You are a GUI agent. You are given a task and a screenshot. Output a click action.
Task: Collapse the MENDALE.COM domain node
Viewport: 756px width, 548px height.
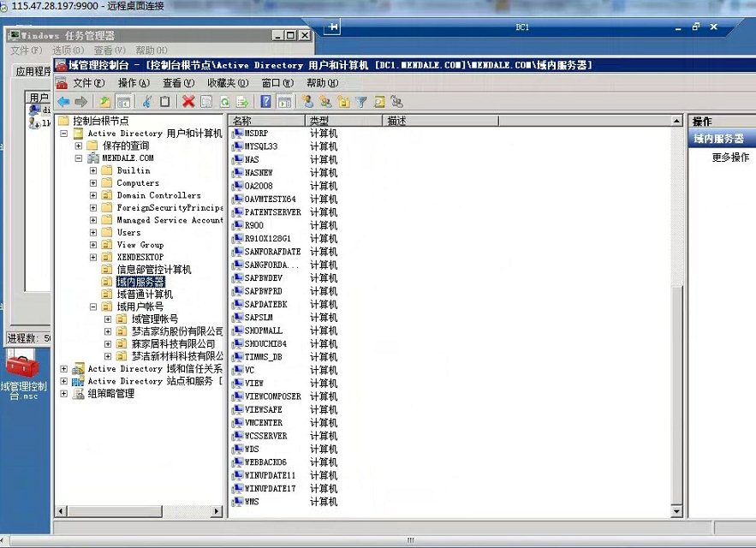(79, 158)
